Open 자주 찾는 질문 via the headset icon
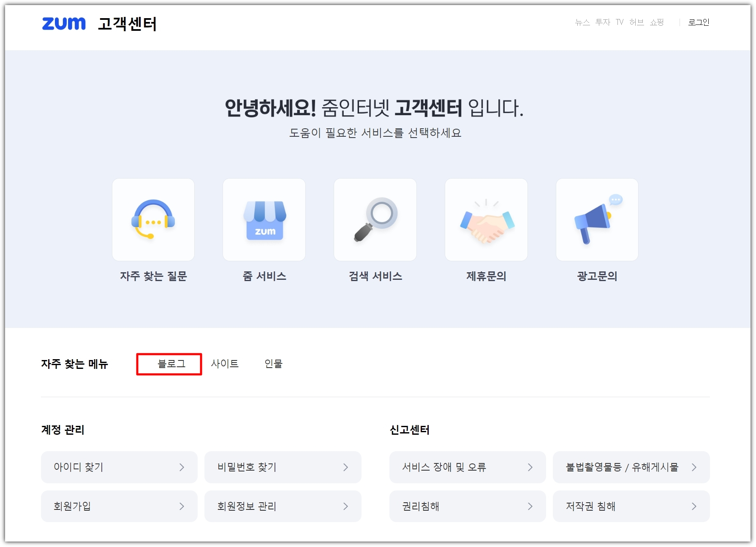This screenshot has width=756, height=547. 153,219
